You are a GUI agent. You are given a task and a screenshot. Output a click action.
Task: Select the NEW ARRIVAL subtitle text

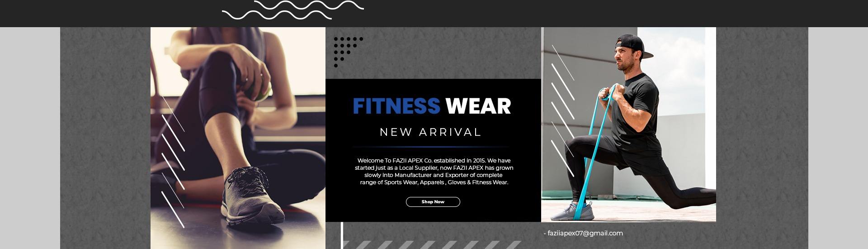point(431,132)
